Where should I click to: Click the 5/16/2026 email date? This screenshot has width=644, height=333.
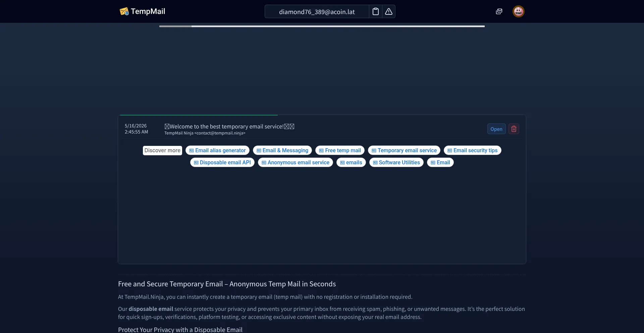coord(136,126)
